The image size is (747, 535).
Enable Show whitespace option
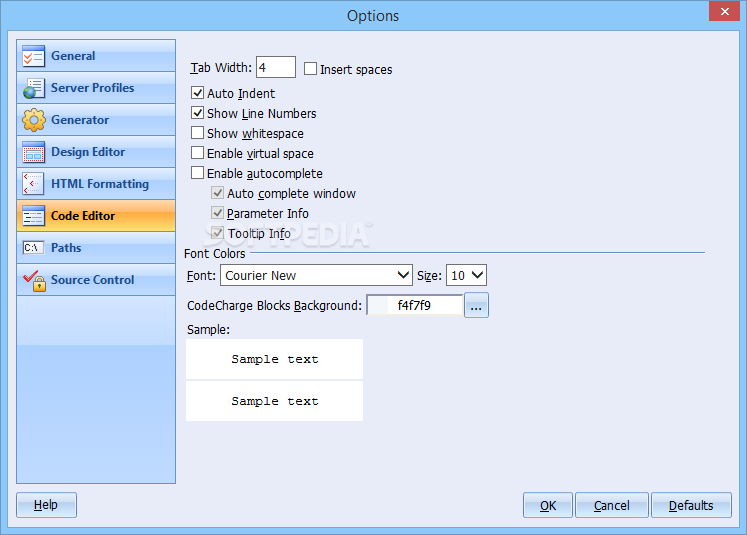pyautogui.click(x=198, y=133)
